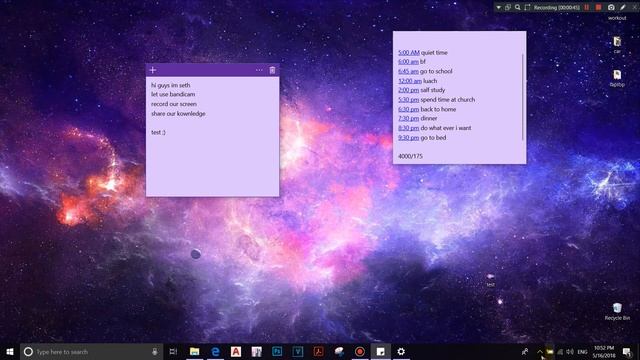640x360 pixels.
Task: Open the 9:30 pm link in schedule note
Action: 409,138
